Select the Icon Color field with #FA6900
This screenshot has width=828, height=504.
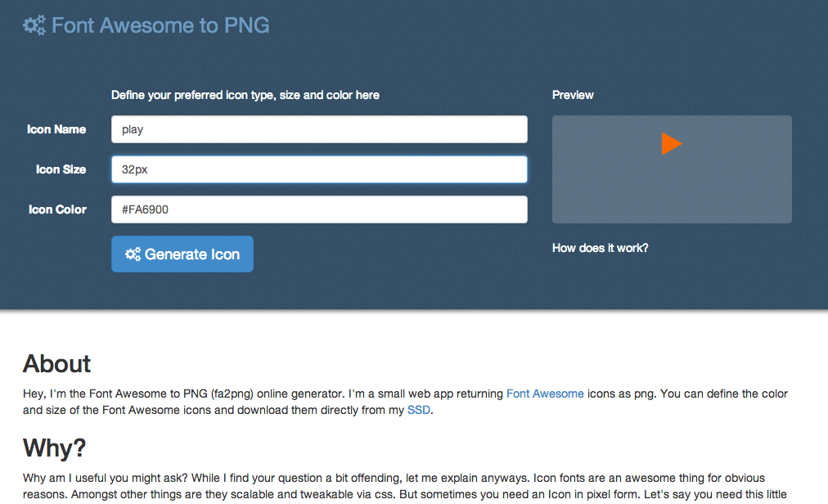(319, 209)
